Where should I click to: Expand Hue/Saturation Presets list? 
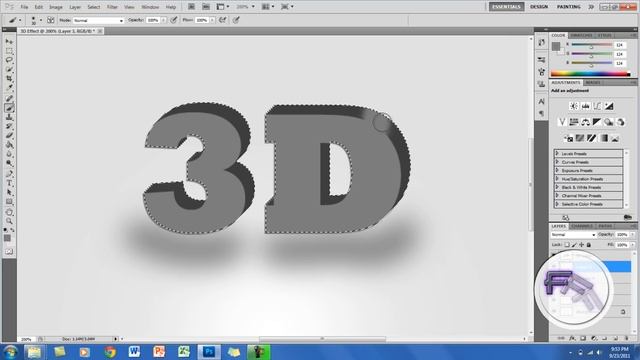point(558,179)
